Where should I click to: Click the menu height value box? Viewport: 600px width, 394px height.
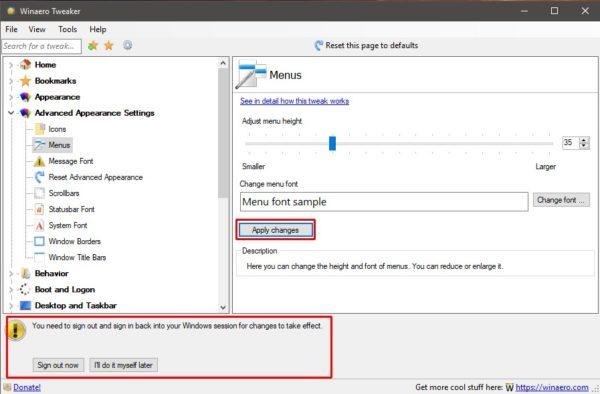click(x=571, y=143)
